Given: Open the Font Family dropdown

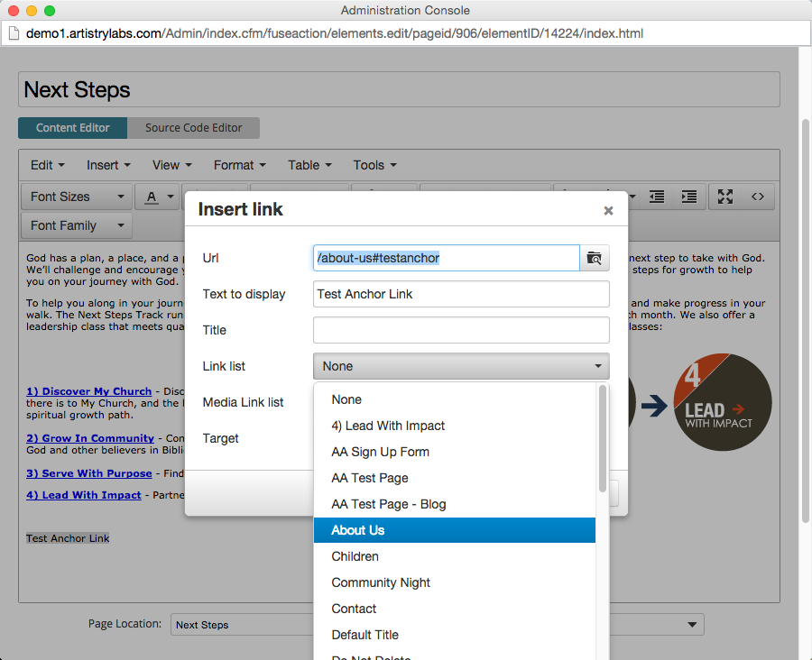Looking at the screenshot, I should tap(77, 225).
